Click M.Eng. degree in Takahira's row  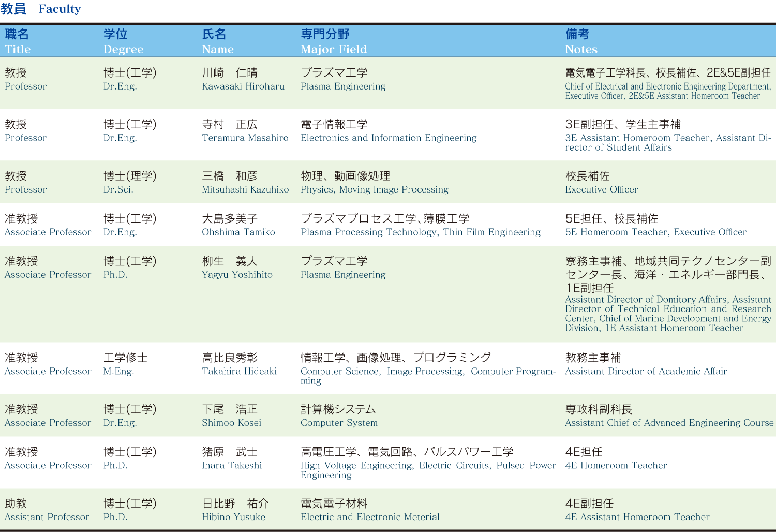point(118,372)
